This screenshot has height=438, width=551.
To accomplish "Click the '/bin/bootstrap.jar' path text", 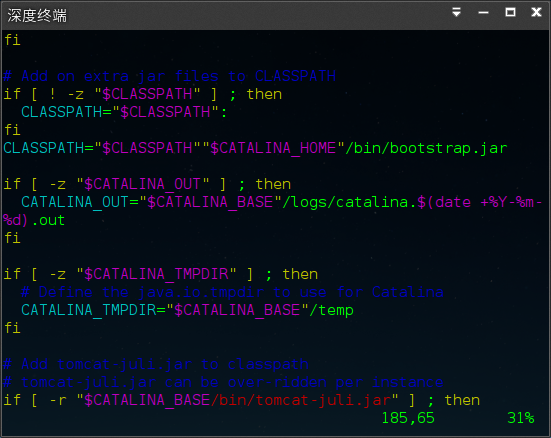I will click(x=426, y=148).
